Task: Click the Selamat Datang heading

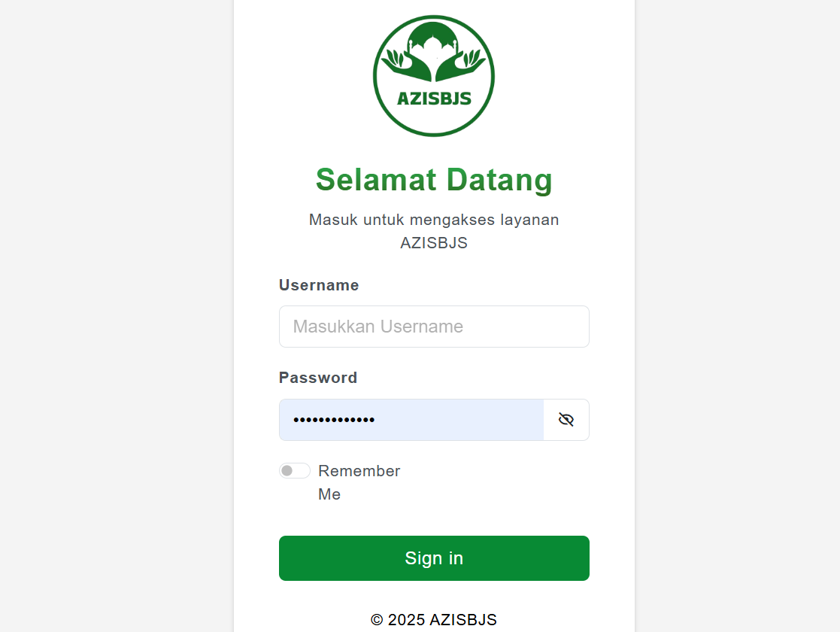Action: [434, 180]
